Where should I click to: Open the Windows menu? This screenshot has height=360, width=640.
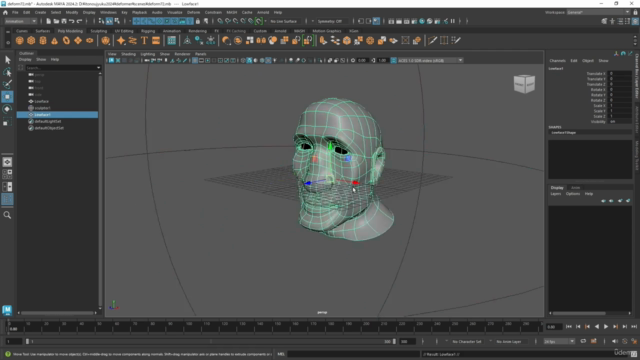click(108, 13)
